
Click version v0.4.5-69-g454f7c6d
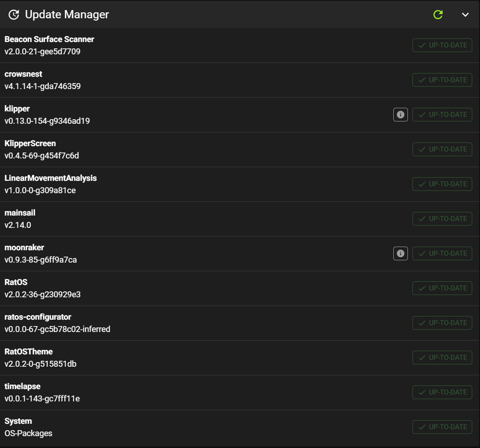[x=42, y=156]
